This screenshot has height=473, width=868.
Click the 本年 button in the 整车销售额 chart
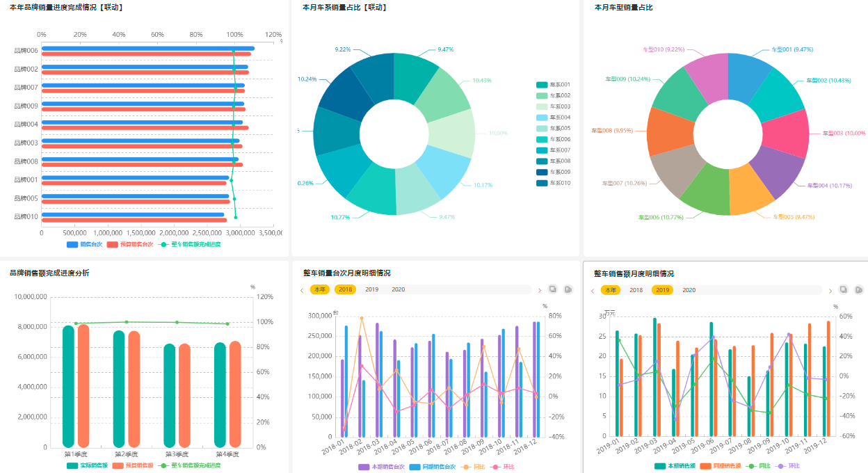coord(610,290)
